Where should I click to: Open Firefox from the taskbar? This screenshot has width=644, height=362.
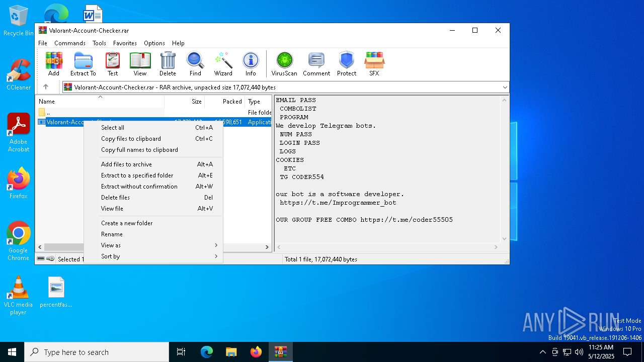[256, 352]
